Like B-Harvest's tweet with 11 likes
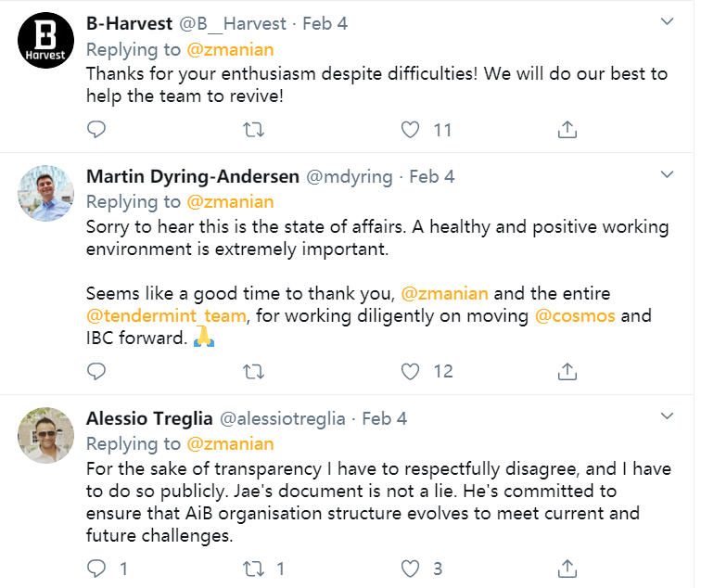 [410, 130]
